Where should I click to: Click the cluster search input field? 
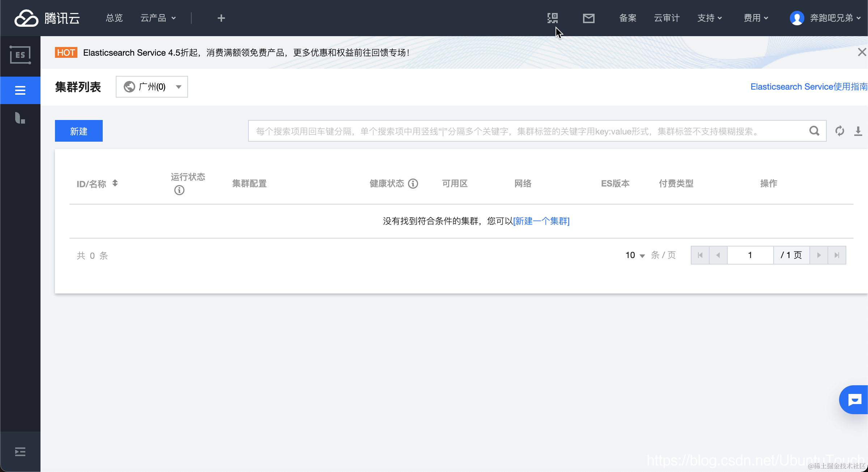528,131
